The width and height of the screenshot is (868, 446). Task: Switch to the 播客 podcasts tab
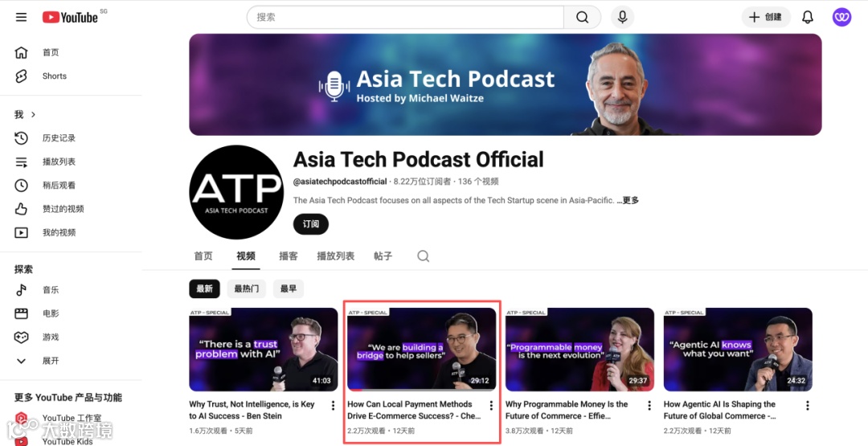coord(289,256)
